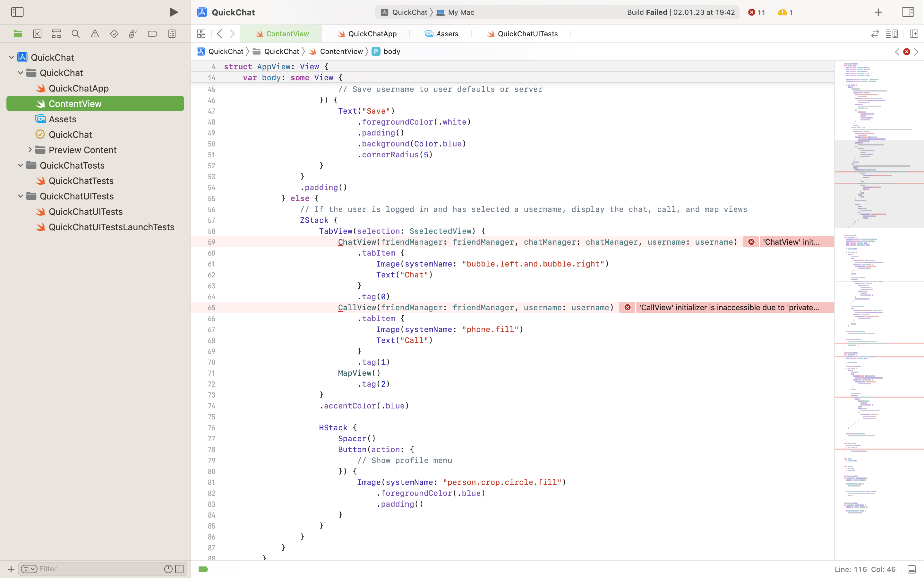Open the filter options menu
The image size is (924, 578).
tap(29, 569)
